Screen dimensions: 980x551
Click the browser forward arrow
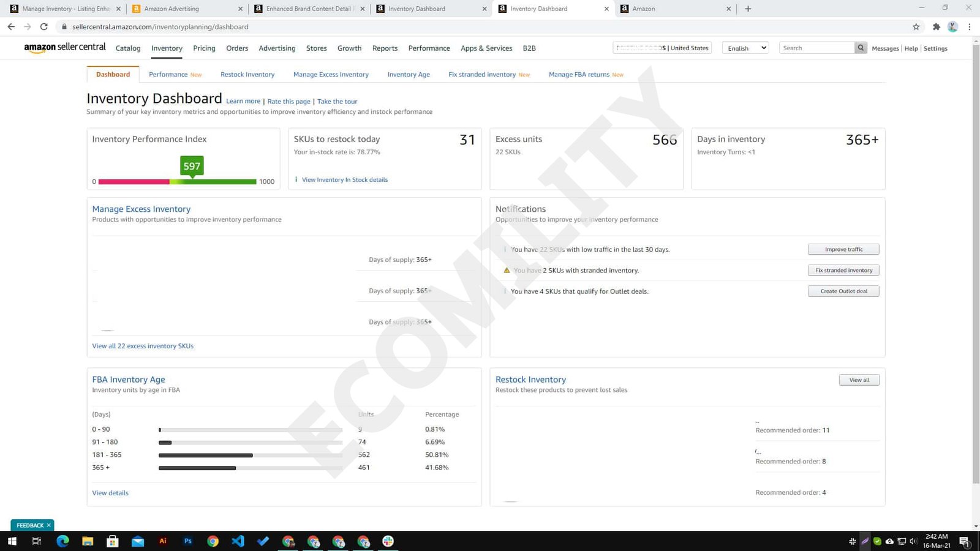pos(28,27)
